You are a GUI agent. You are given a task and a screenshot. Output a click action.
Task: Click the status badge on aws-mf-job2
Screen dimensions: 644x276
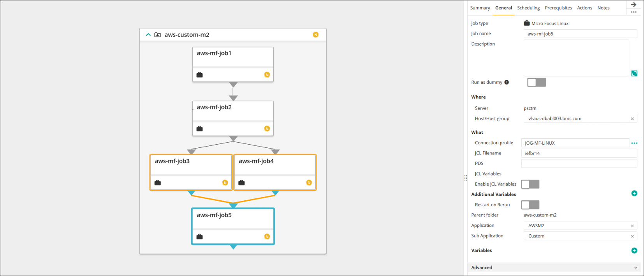(267, 129)
